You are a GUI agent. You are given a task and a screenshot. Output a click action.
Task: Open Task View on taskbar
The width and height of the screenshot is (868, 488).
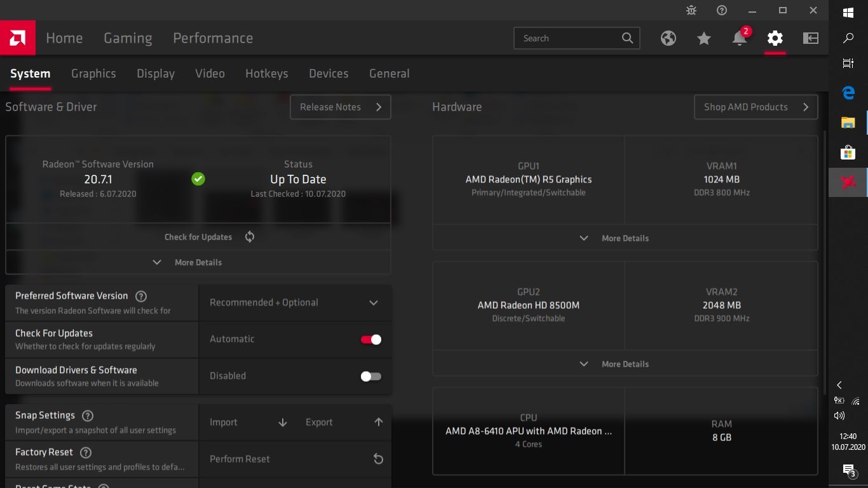click(848, 63)
